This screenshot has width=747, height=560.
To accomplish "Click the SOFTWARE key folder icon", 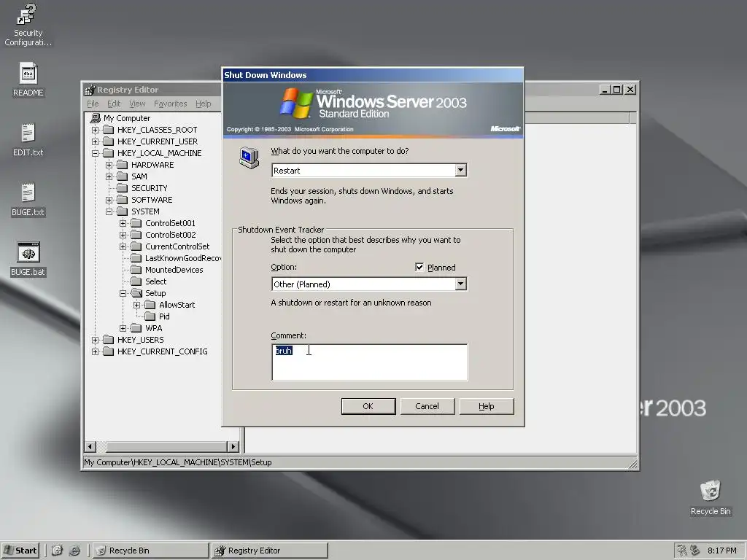I will [x=123, y=200].
